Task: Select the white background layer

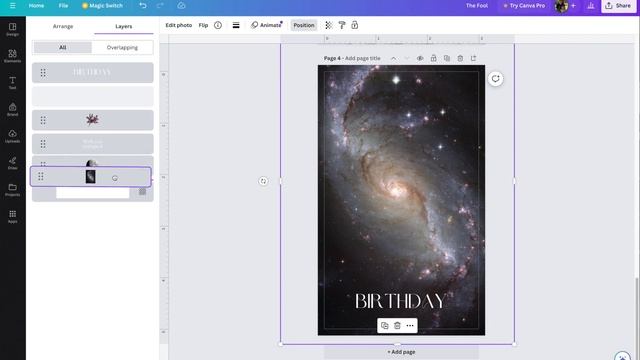Action: point(93,193)
